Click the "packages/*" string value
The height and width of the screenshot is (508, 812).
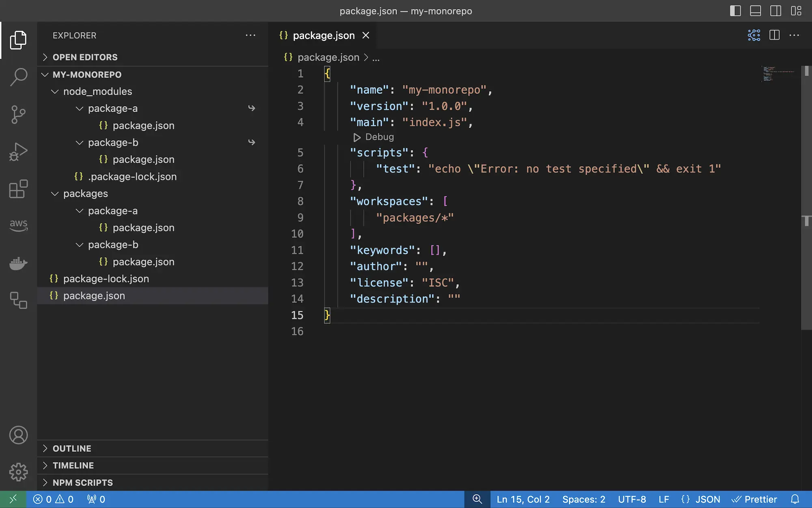[415, 218]
